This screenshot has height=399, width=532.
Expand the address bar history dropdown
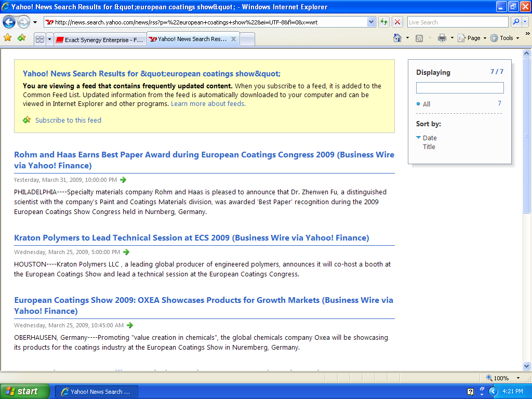tap(371, 22)
